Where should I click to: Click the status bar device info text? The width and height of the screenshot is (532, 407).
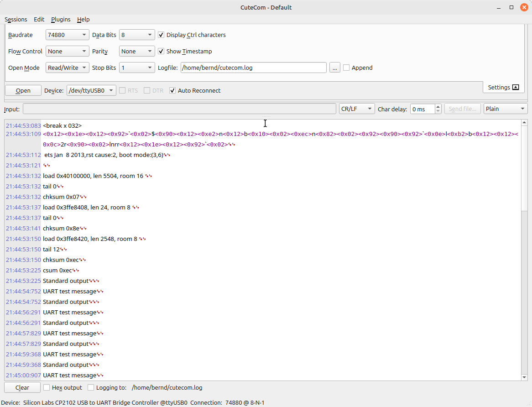[94, 402]
